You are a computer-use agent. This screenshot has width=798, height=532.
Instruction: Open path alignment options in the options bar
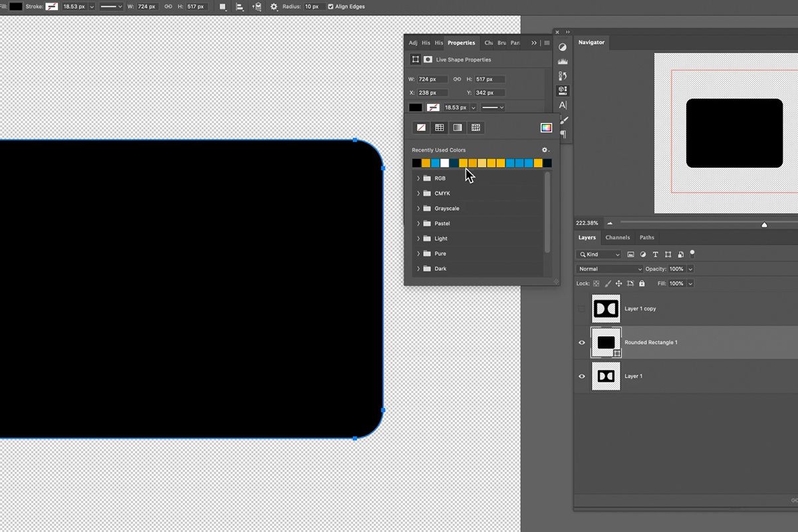[x=239, y=7]
